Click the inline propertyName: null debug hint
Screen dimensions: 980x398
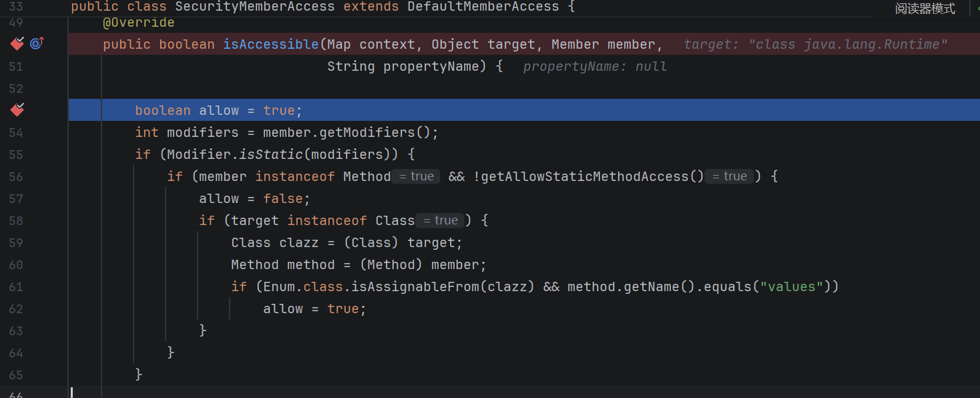[x=595, y=67]
